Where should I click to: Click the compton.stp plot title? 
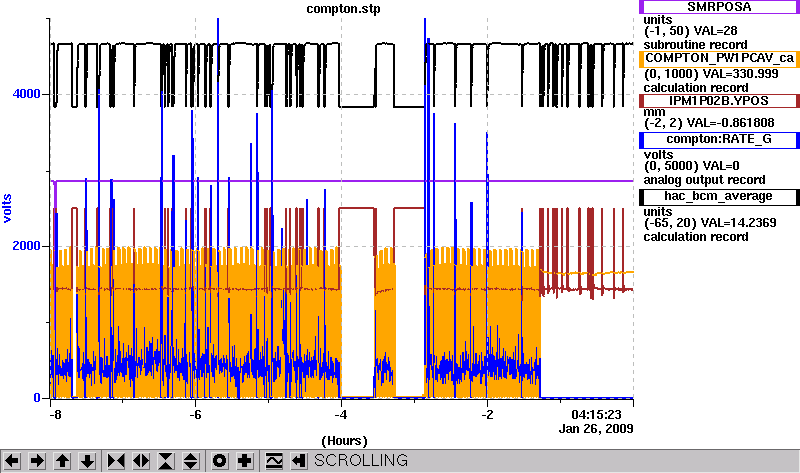(343, 9)
